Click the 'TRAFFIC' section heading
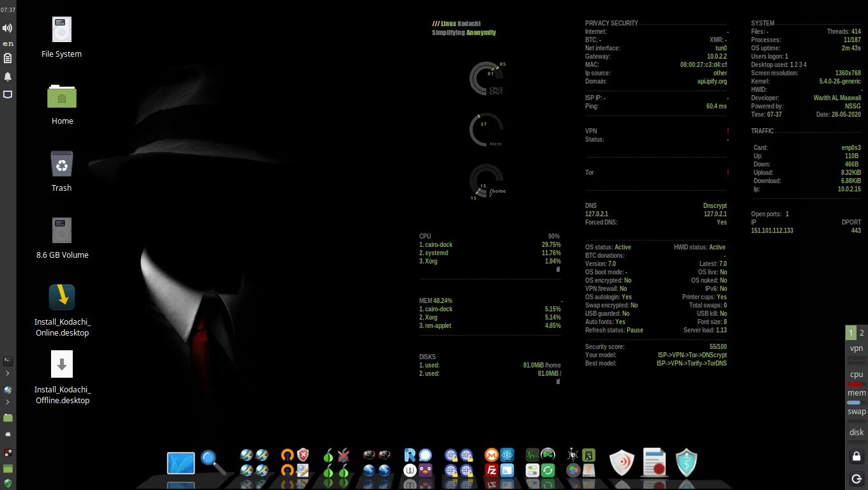 (762, 131)
